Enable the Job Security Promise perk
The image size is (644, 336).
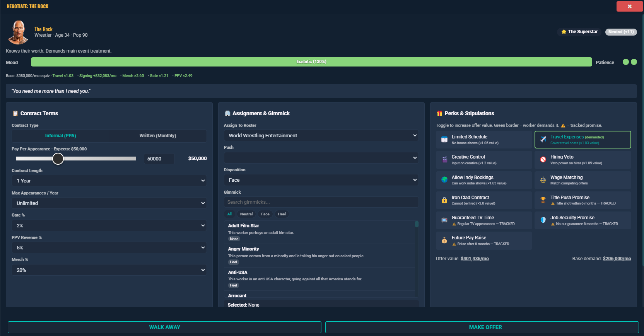click(583, 220)
